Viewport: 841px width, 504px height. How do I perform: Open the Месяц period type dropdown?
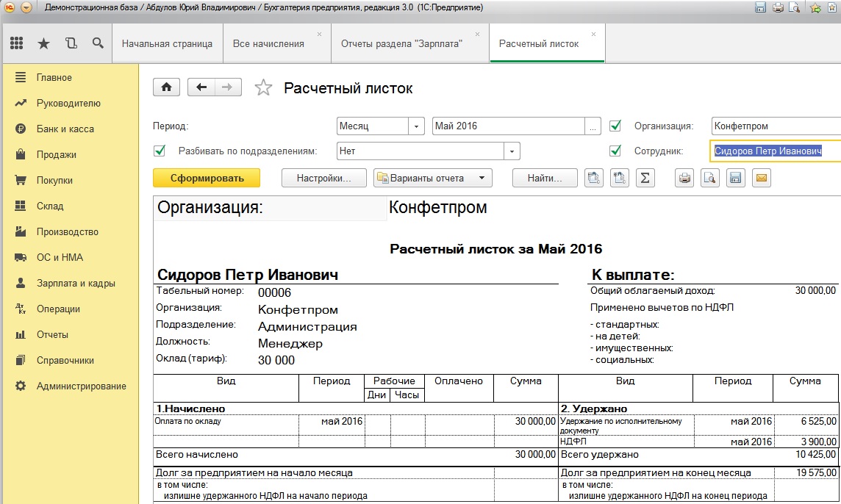416,126
